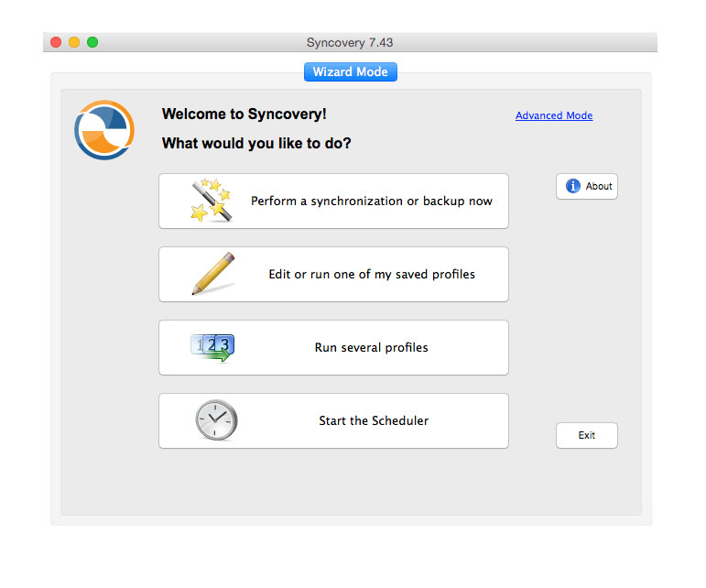Viewport: 706px width, 588px height.
Task: Choose 'Perform a synchronization or backup now'
Action: (371, 201)
